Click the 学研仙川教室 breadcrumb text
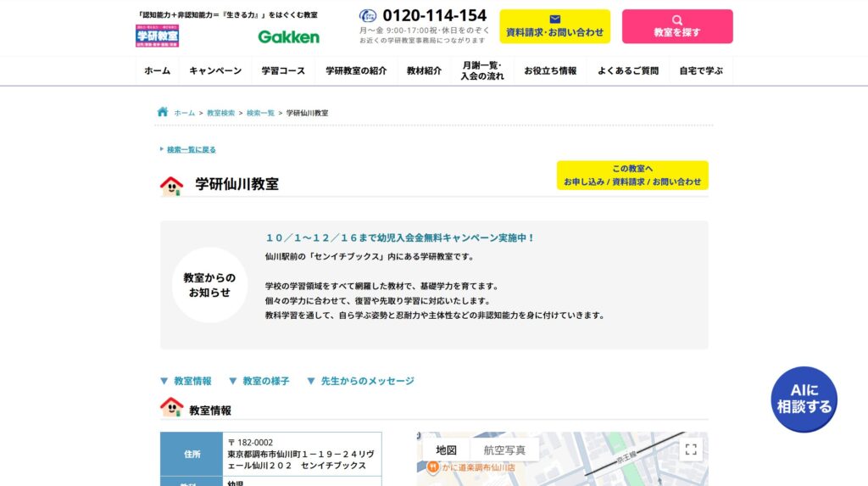This screenshot has height=486, width=868. coord(307,113)
